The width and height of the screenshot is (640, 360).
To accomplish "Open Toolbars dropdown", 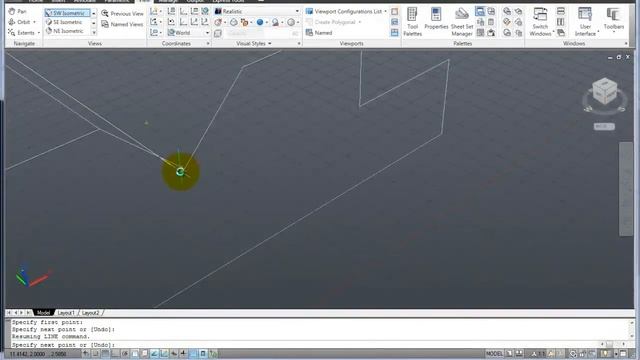I will click(x=613, y=20).
